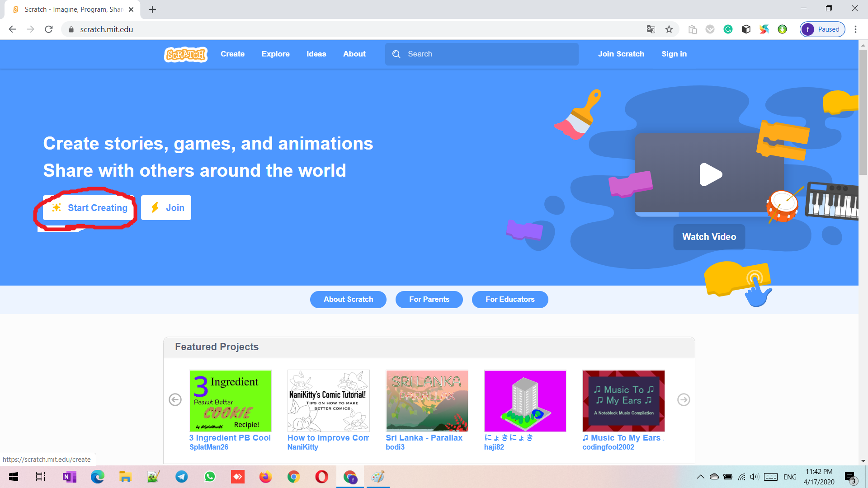Viewport: 868px width, 488px height.
Task: Show next featured projects with right arrow
Action: click(684, 400)
